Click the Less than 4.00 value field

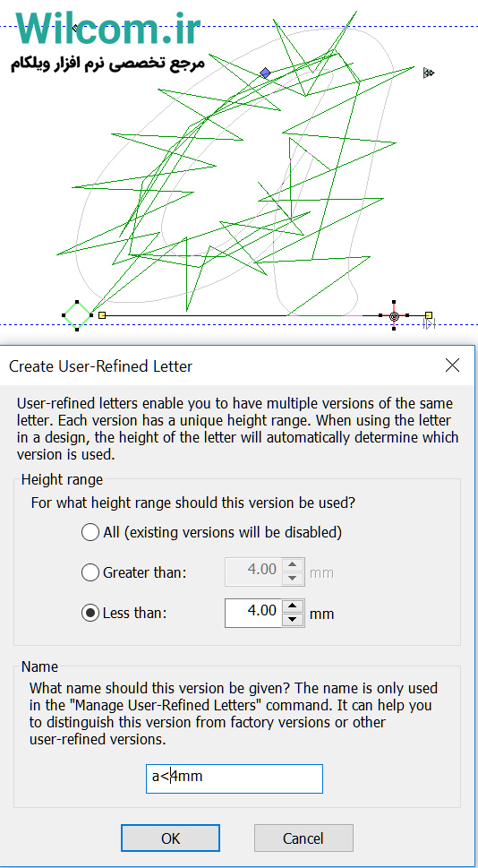click(253, 612)
